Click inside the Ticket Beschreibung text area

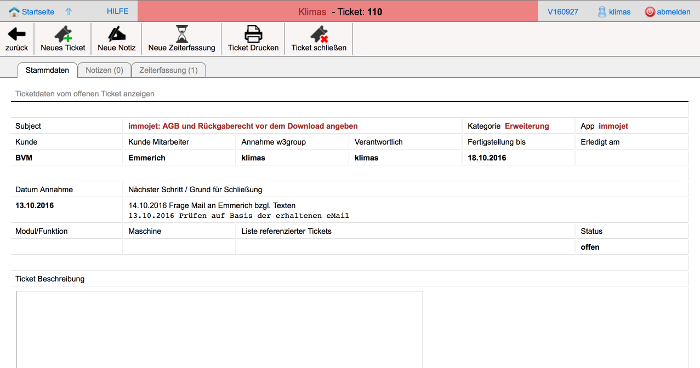(219, 330)
